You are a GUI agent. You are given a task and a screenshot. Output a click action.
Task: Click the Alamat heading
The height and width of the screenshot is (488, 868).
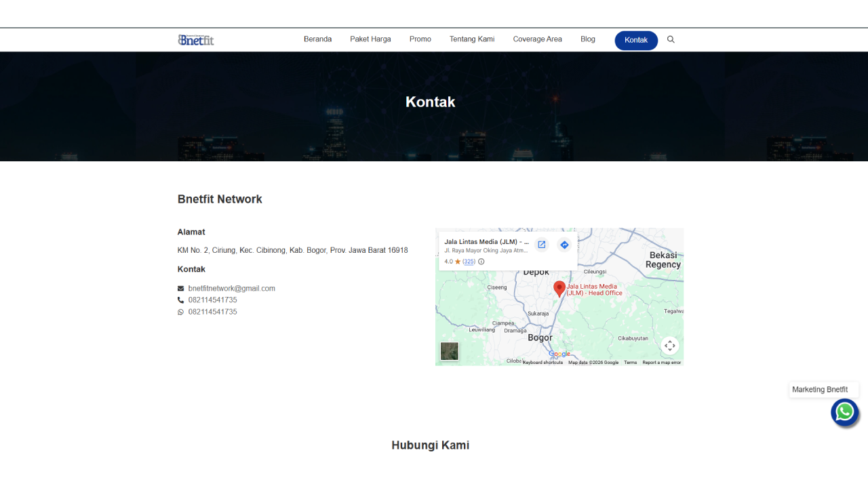(191, 232)
